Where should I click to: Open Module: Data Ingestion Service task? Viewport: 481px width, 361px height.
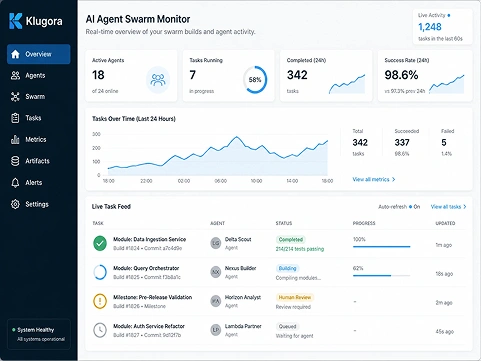(150, 239)
